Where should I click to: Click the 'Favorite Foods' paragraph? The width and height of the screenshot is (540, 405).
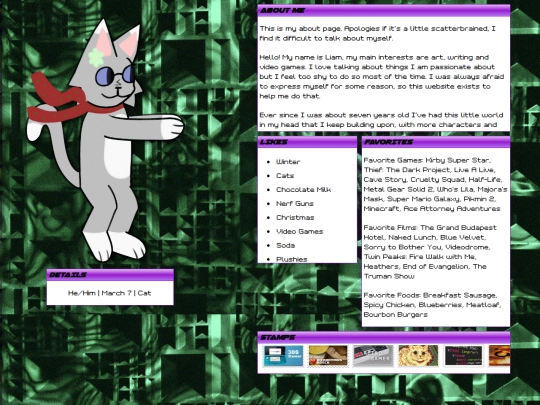point(432,305)
